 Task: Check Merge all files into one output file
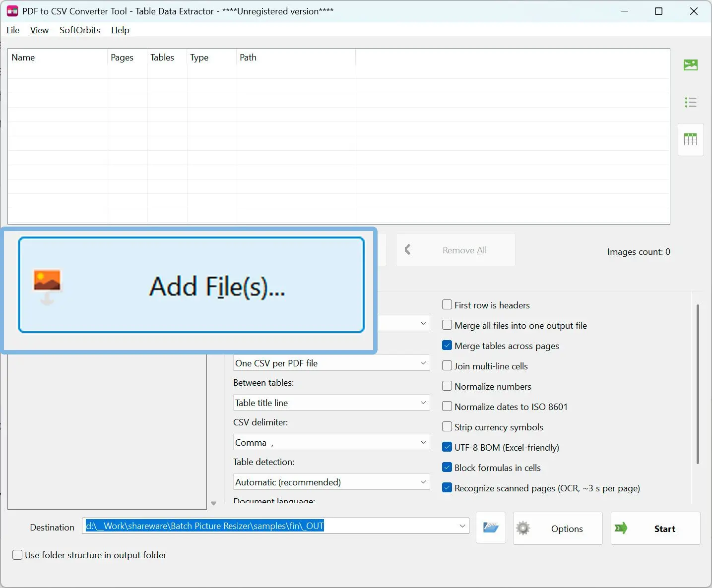tap(447, 325)
